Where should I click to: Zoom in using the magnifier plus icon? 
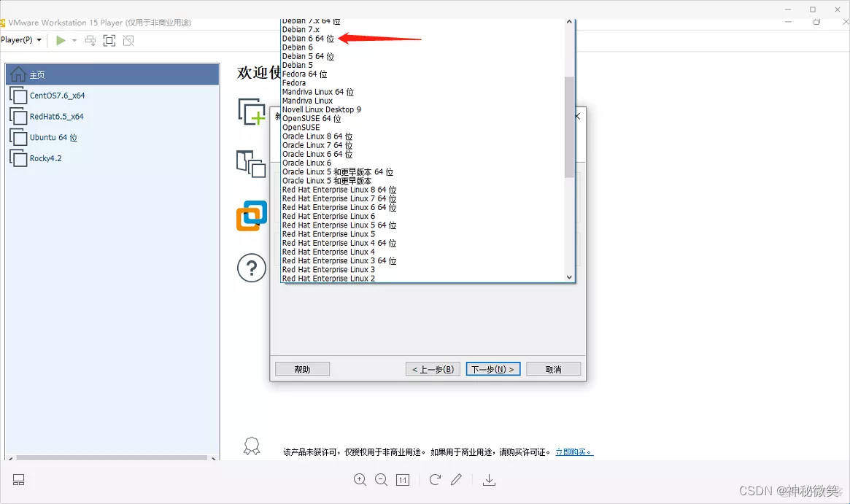coord(360,480)
